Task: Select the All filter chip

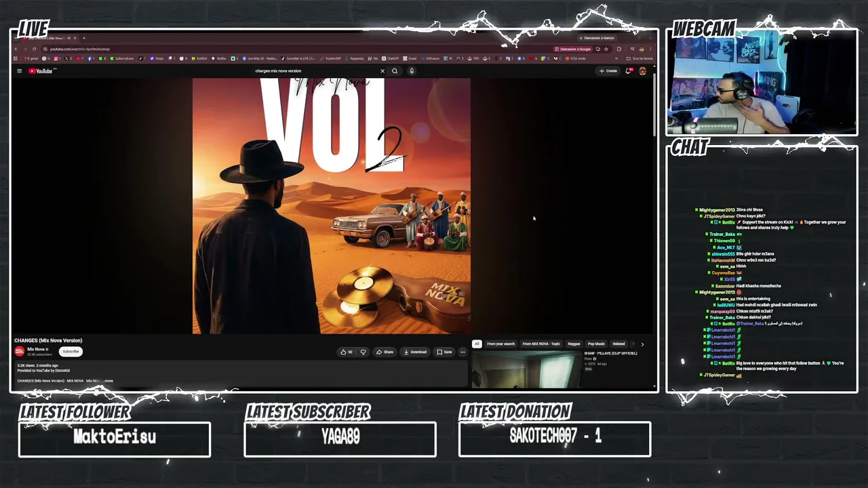Action: point(477,344)
